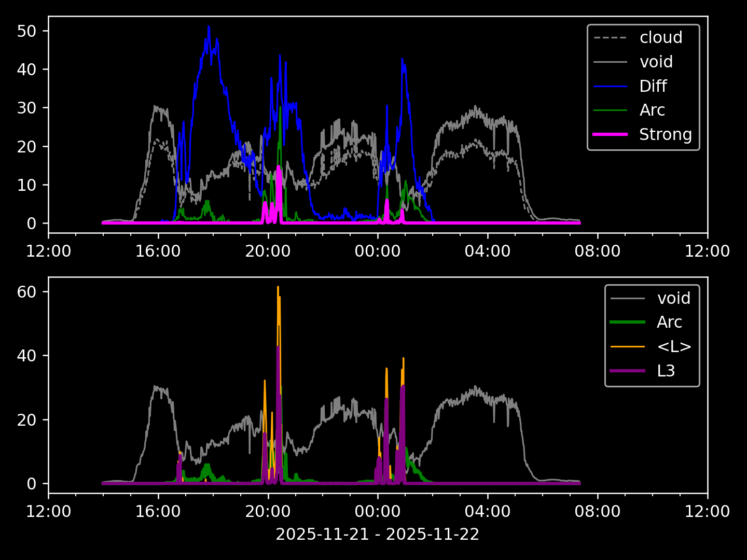This screenshot has height=560, width=747.
Task: Click the tallest orange peak in bottom chart
Action: [x=278, y=287]
